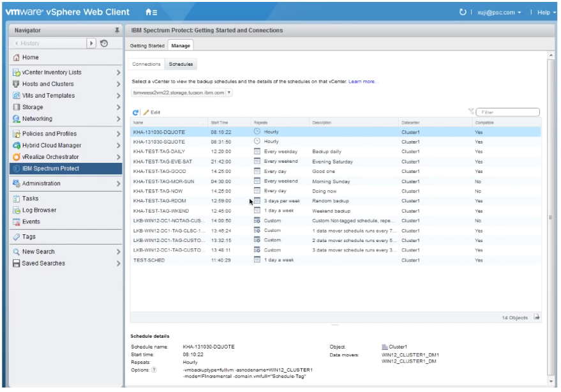The height and width of the screenshot is (392, 561).
Task: Select the LKB-WIN12-DC1-NOTAG-CUS schedule
Action: click(336, 221)
